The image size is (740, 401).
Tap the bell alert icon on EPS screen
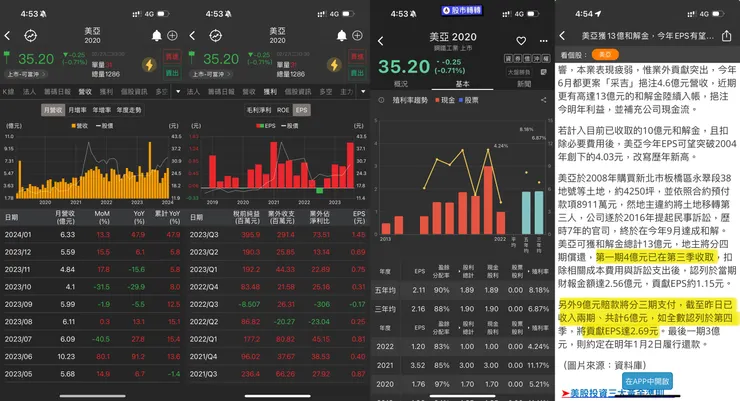(341, 35)
